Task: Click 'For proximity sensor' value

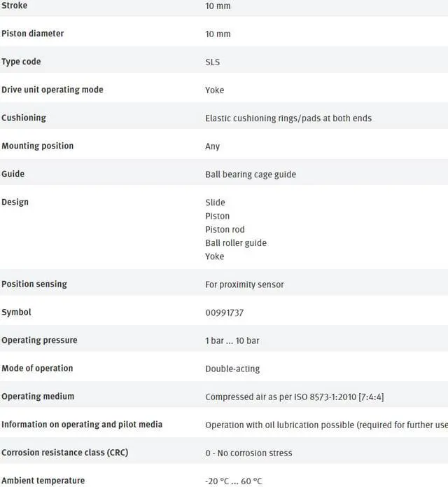Action: (x=244, y=284)
